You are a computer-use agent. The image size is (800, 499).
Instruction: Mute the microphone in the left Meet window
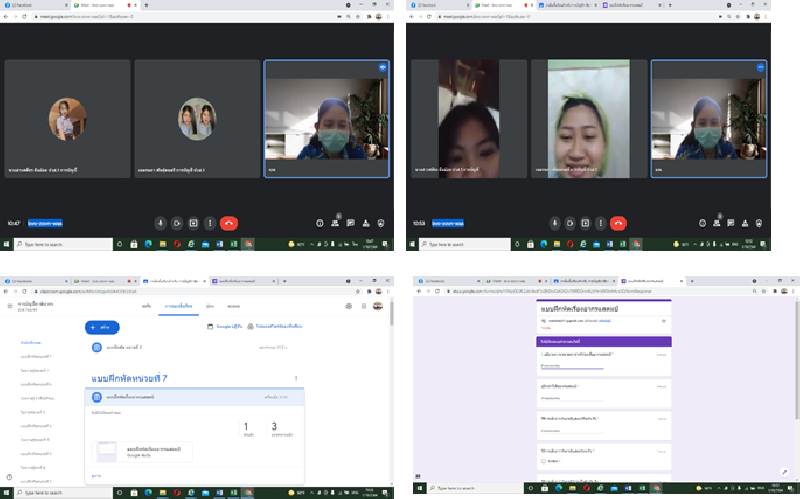pos(160,223)
